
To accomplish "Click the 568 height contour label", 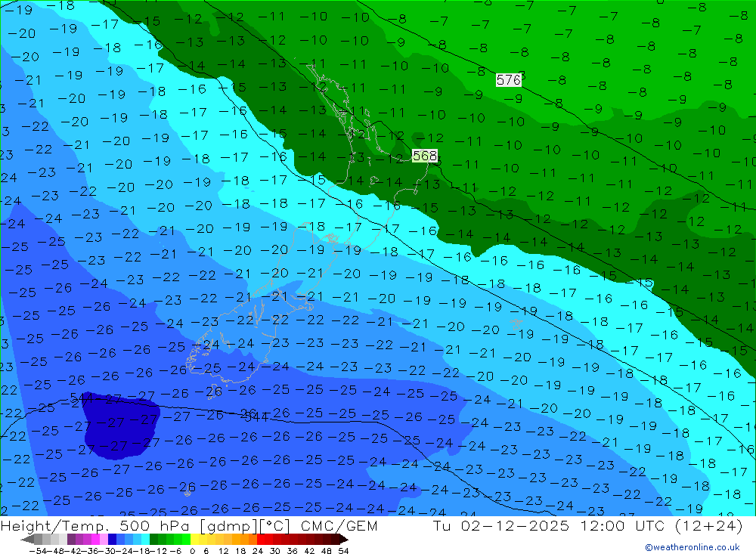I will [x=425, y=155].
